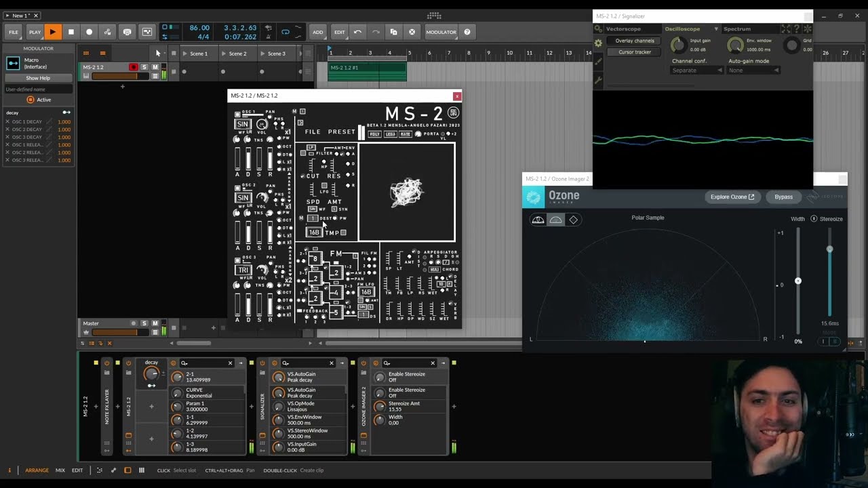Click the Ozone Width slider handle

point(797,281)
